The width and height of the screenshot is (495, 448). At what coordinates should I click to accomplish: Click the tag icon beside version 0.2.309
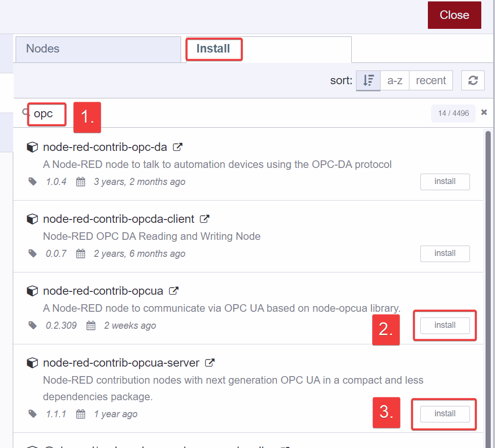tap(32, 325)
